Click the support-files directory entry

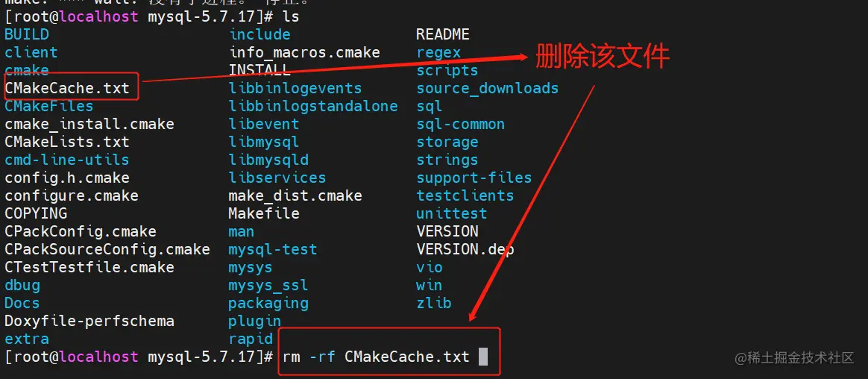click(474, 178)
